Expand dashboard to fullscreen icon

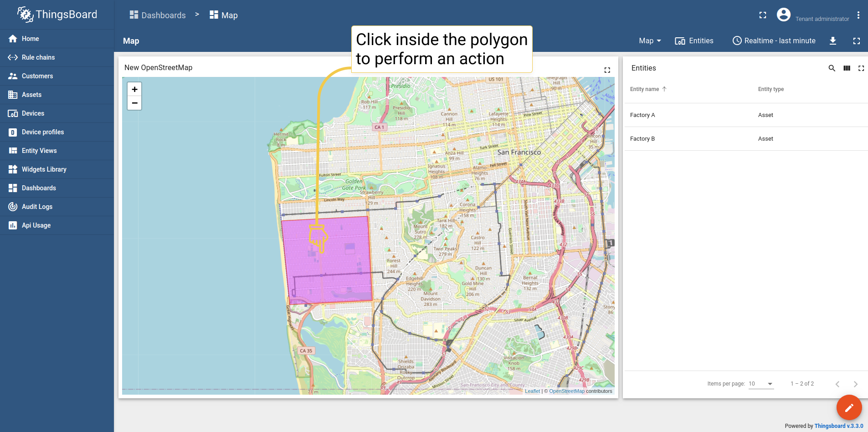tap(857, 41)
